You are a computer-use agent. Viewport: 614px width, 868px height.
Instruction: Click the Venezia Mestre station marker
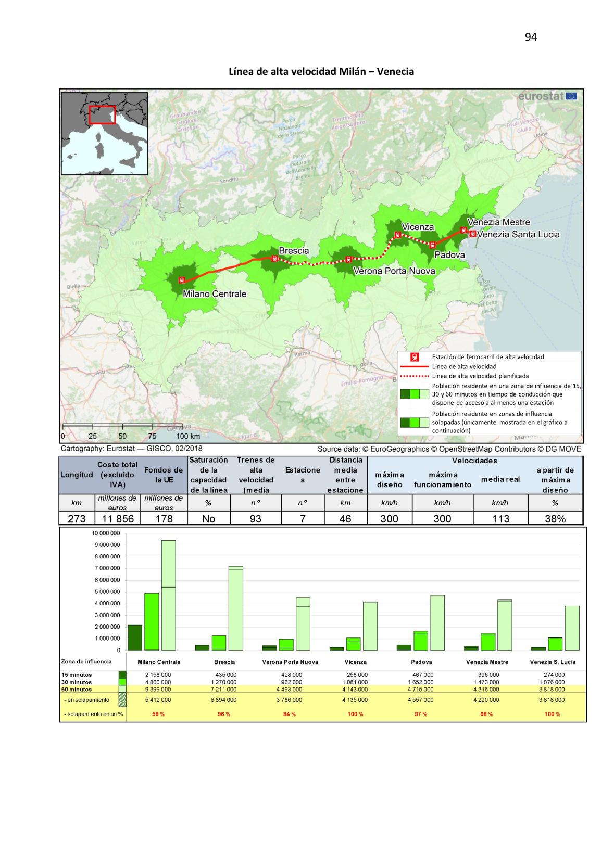[462, 229]
